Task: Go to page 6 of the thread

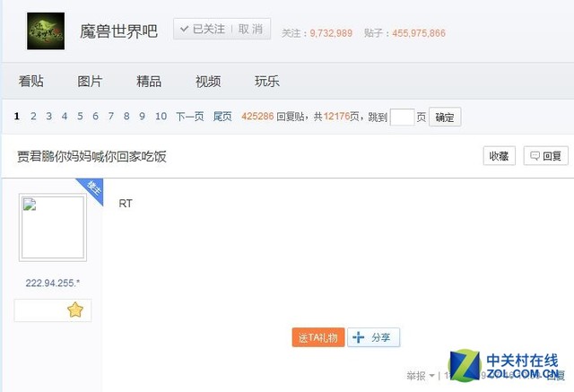Action: click(x=96, y=117)
